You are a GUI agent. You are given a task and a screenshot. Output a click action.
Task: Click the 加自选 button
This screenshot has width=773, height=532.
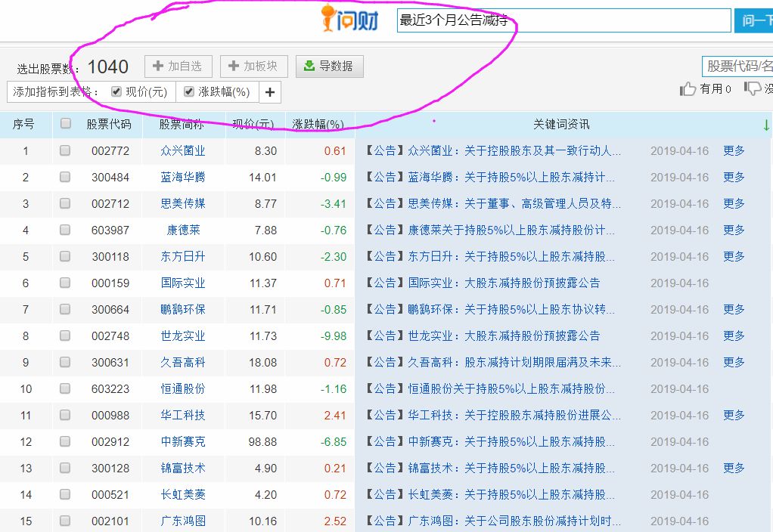click(x=178, y=66)
